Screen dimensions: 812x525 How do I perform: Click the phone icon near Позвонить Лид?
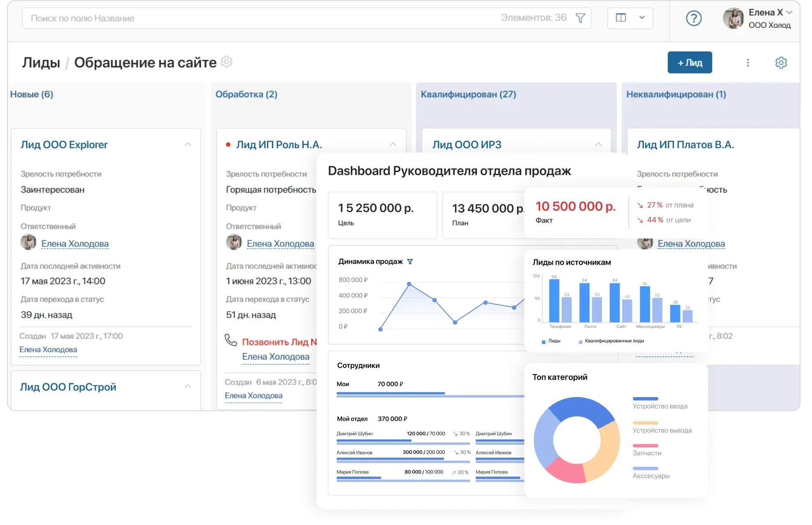(231, 340)
